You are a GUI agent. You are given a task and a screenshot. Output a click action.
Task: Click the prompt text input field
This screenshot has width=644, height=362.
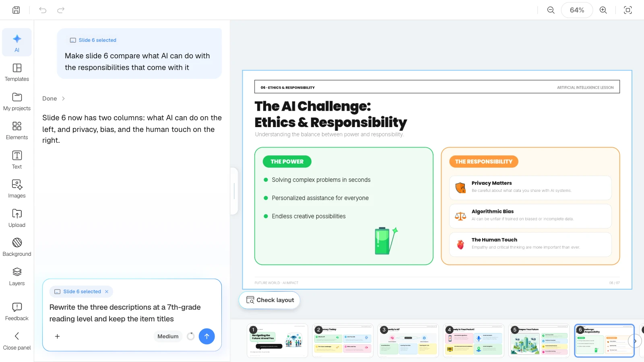132,313
